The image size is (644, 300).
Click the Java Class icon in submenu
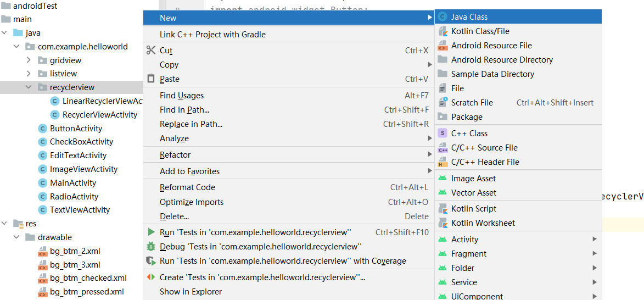[443, 17]
